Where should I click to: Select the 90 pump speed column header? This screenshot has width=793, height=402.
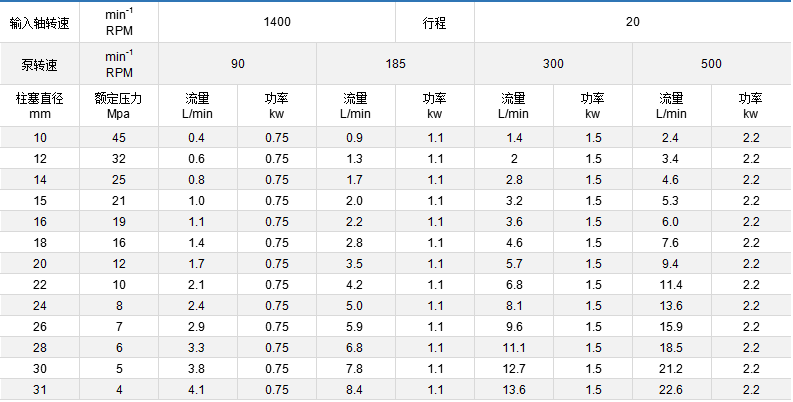pyautogui.click(x=237, y=64)
